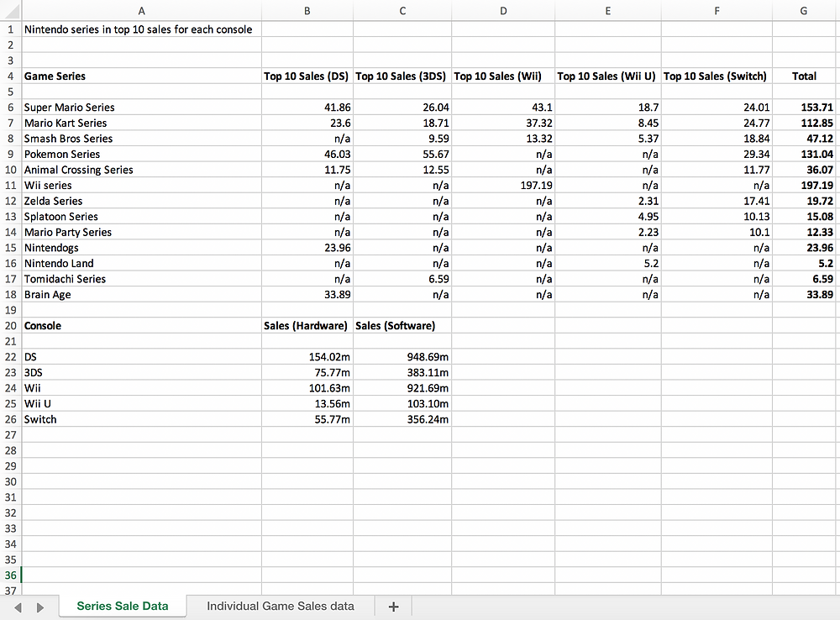Click the 'Sales (Software)' header cell
This screenshot has height=620, width=840.
pos(402,326)
